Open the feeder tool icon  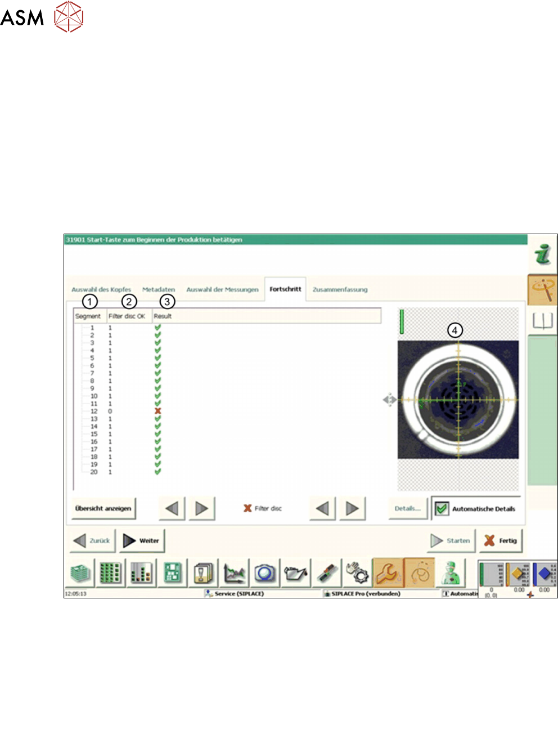coord(326,573)
